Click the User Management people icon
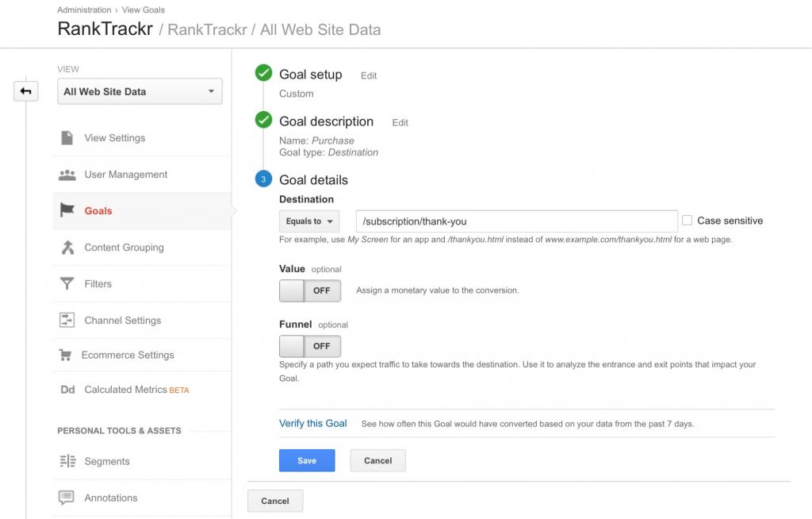 pos(67,175)
